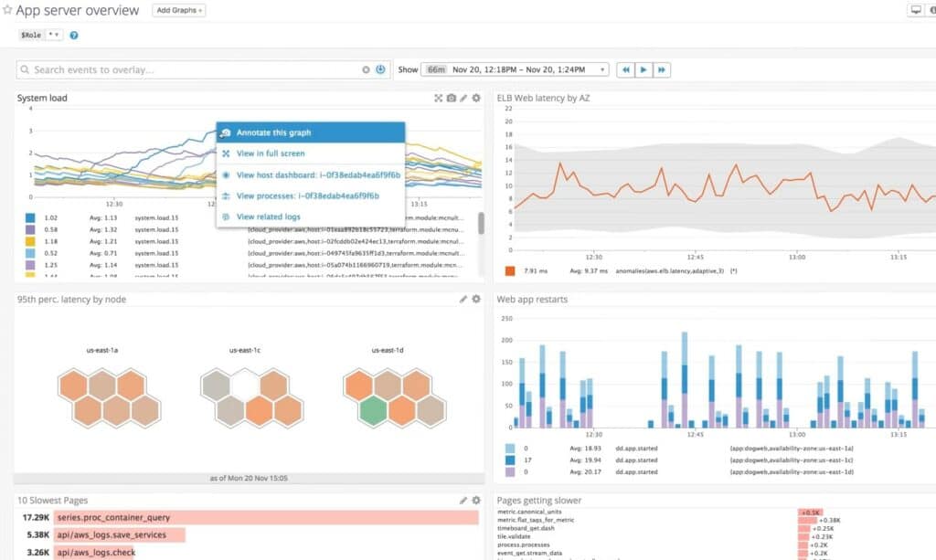Click the magnifier icon in the events search bar

coord(23,69)
